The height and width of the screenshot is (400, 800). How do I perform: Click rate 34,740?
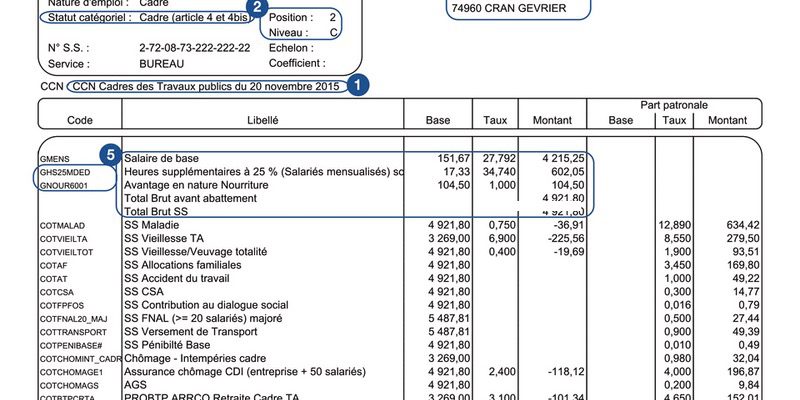pyautogui.click(x=499, y=171)
